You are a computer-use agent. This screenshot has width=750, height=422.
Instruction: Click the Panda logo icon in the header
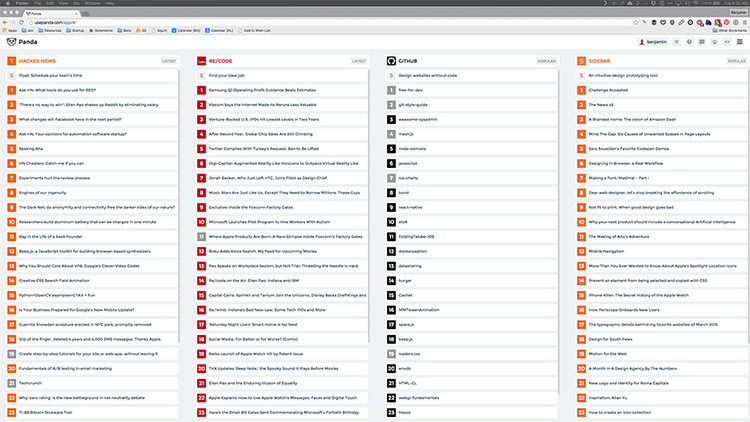pyautogui.click(x=11, y=42)
